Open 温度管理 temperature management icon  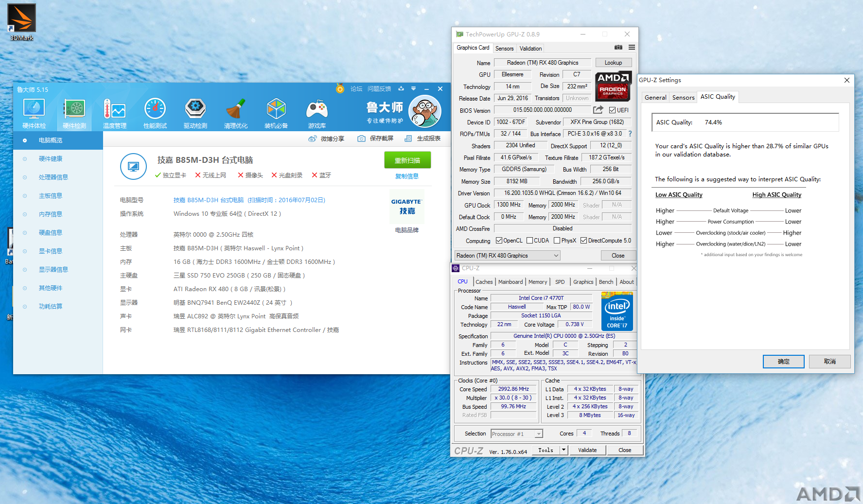115,113
